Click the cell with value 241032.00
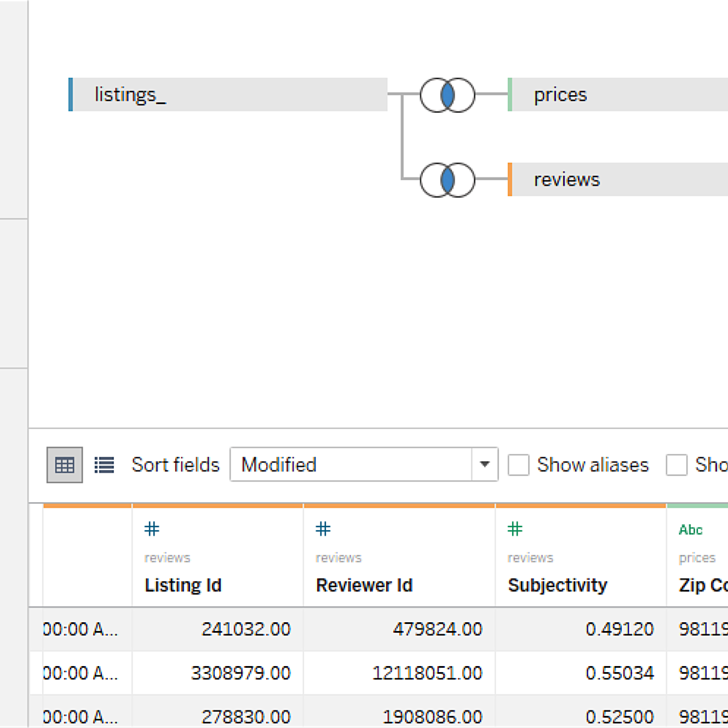 (x=246, y=629)
